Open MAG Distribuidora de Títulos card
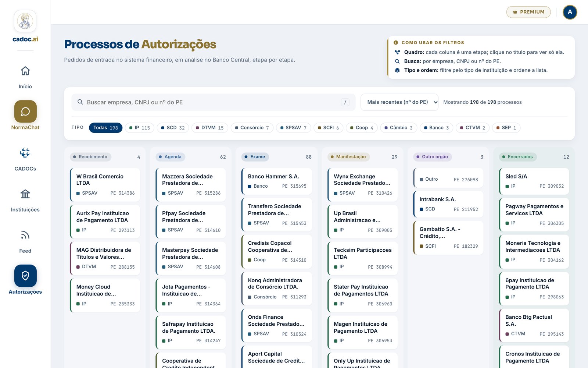 pyautogui.click(x=105, y=258)
